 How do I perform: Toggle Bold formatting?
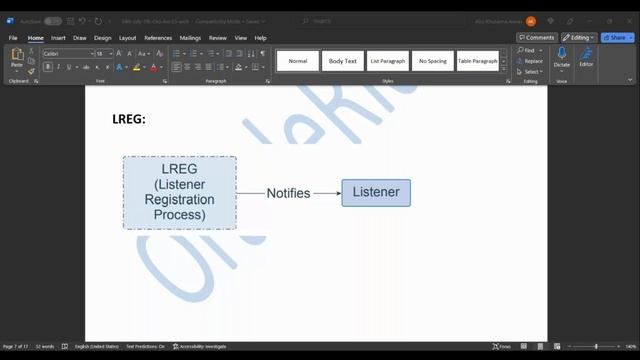[48, 67]
